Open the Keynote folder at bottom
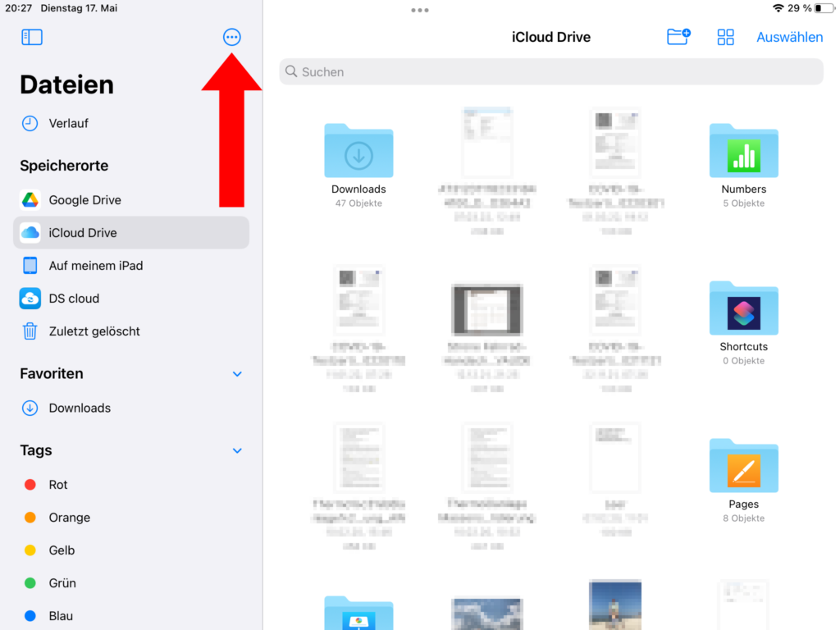Screen dimensions: 840x630 [358, 613]
